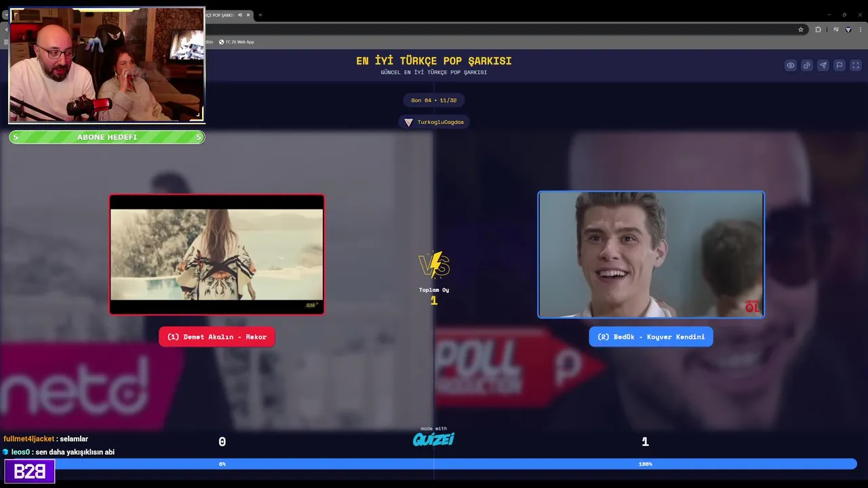
Task: Click the Demet Akalın video thumbnail
Action: [217, 255]
